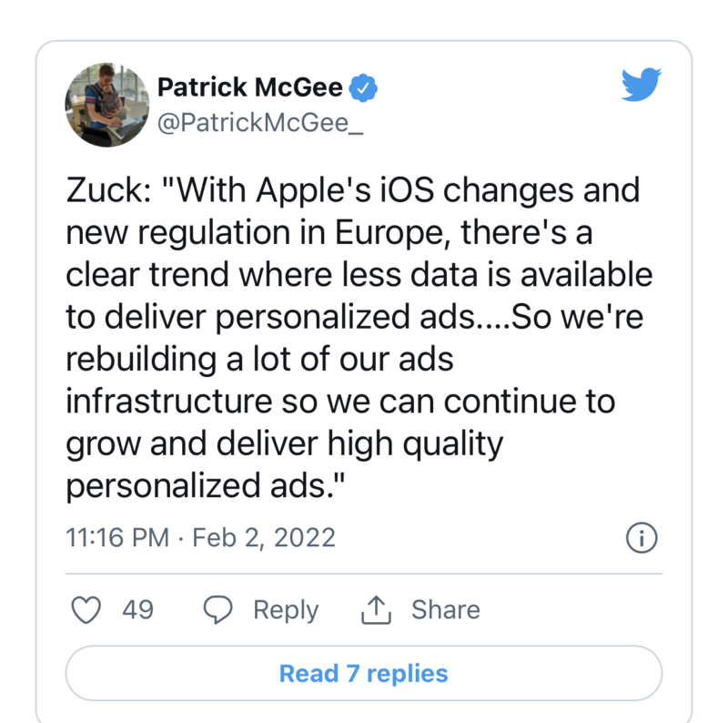Click the reply speech bubble icon
This screenshot has width=728, height=723.
(217, 610)
